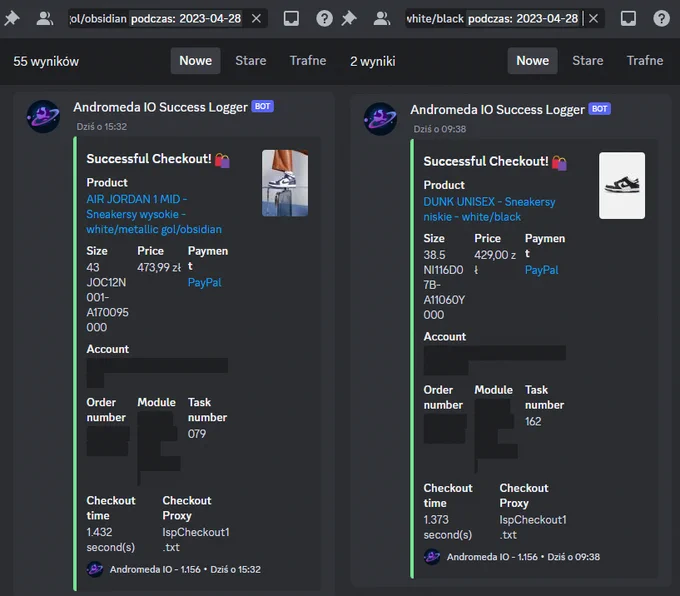Screen dimensions: 680x596
Task: Click BOT badge in 09:38 message
Action: (599, 109)
